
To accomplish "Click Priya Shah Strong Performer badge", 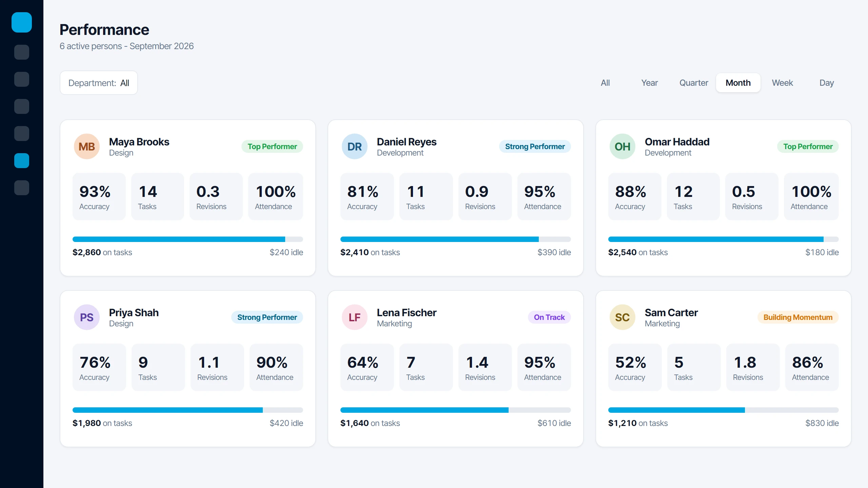I will [x=267, y=317].
